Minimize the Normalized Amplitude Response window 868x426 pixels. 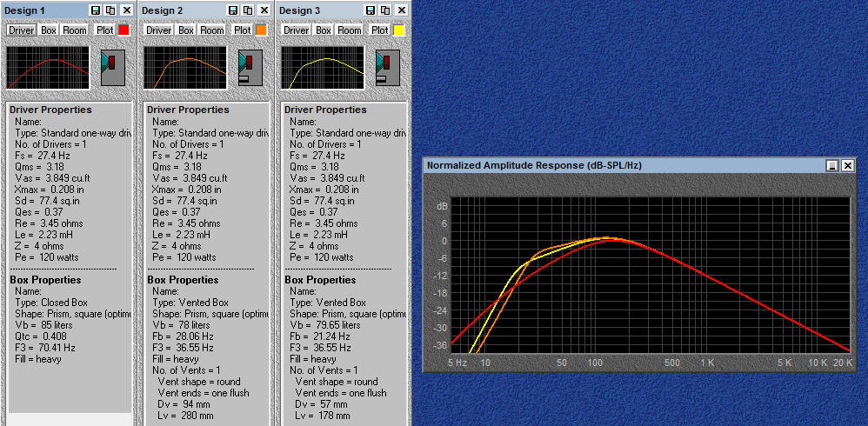click(832, 165)
